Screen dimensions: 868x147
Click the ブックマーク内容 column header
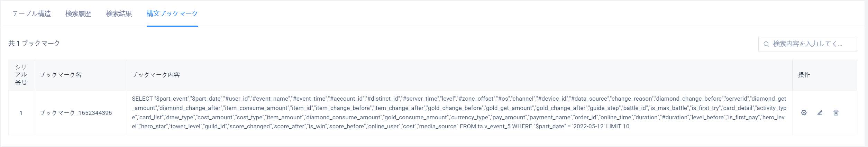(156, 75)
